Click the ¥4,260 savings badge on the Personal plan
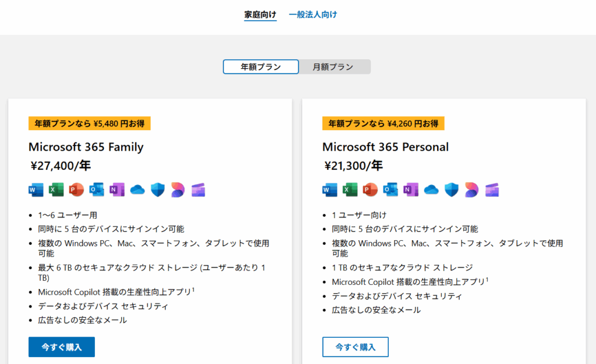The image size is (596, 364). tap(383, 123)
